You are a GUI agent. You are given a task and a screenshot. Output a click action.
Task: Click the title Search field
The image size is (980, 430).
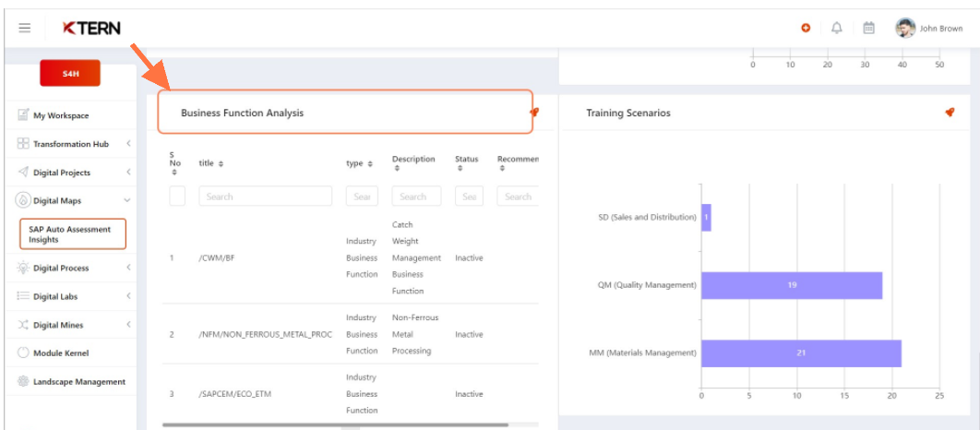click(266, 197)
